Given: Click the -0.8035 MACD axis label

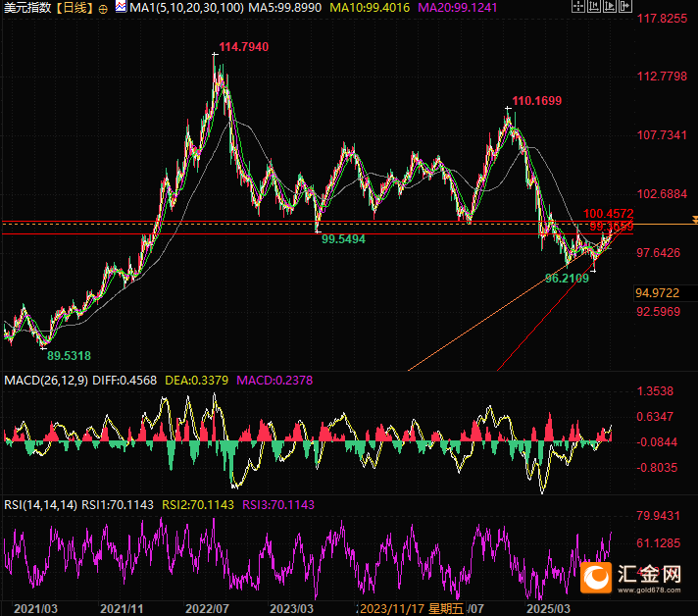Looking at the screenshot, I should pos(657,468).
